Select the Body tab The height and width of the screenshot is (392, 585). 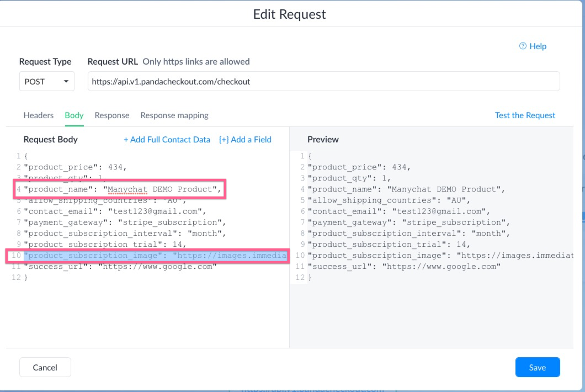click(x=74, y=115)
